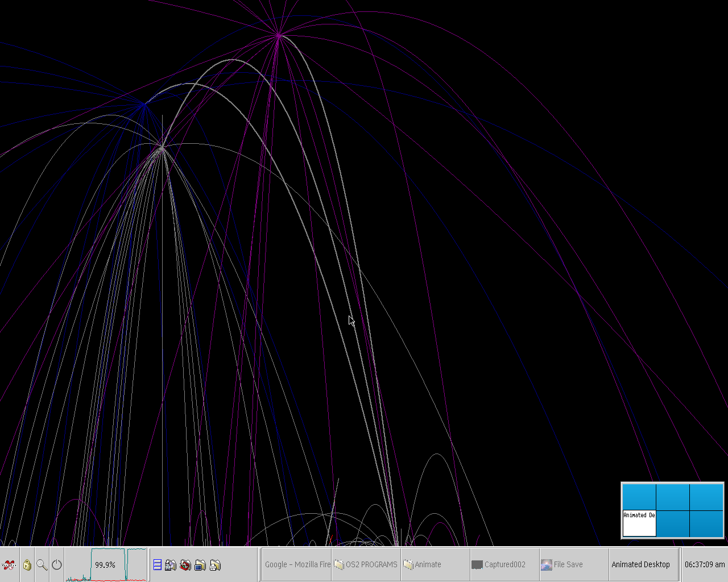Open the folder with CD disc icon

click(171, 565)
